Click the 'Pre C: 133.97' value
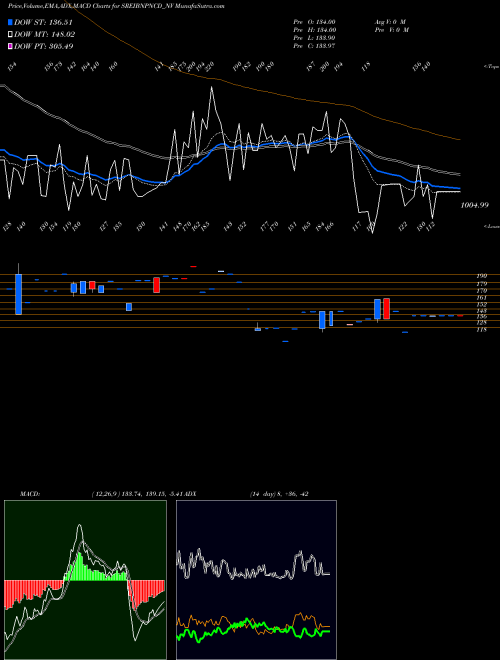Screen dimensions: 500x660 click(x=314, y=45)
